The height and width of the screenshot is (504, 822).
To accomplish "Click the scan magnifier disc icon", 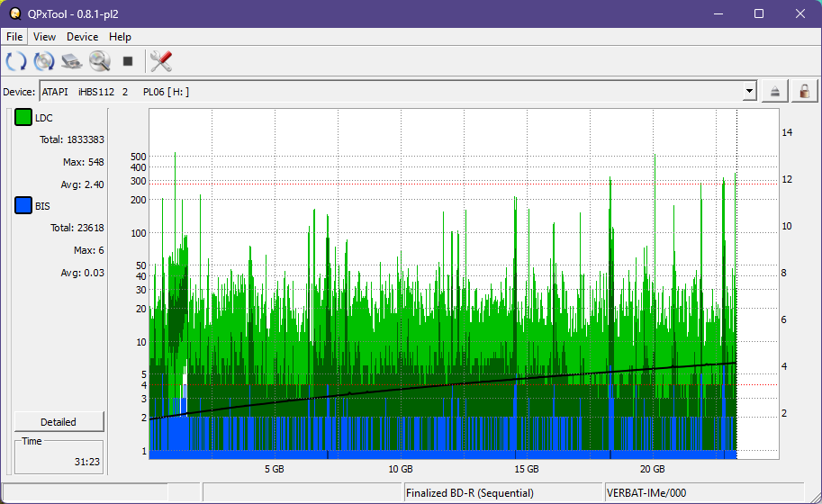I will (x=100, y=61).
